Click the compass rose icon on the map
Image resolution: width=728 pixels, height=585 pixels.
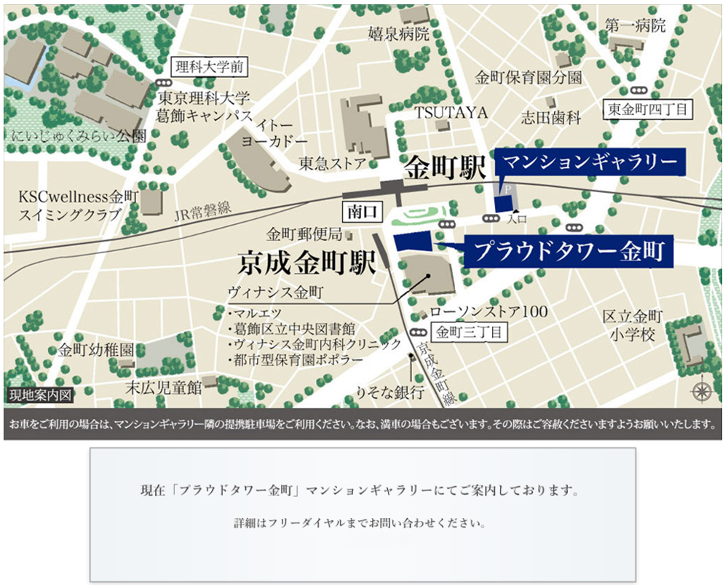pos(702,391)
